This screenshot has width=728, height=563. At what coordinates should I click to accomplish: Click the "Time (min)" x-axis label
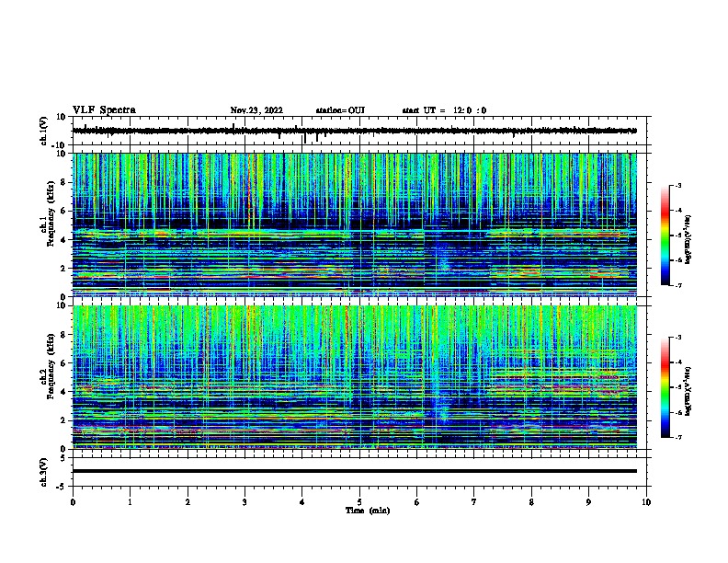coord(368,511)
